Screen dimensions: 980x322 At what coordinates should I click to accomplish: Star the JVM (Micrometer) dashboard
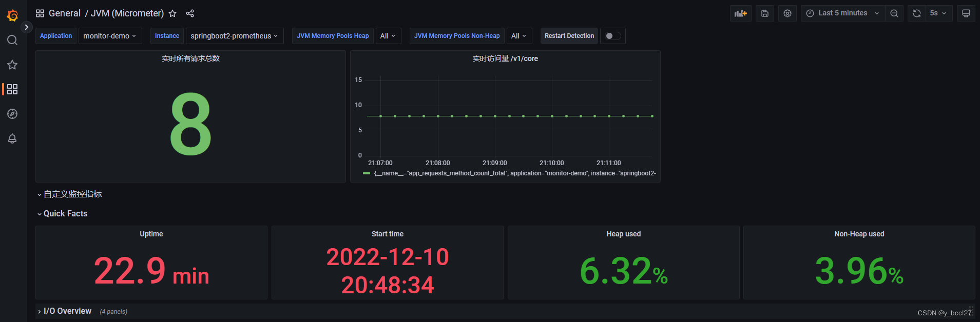(x=172, y=13)
